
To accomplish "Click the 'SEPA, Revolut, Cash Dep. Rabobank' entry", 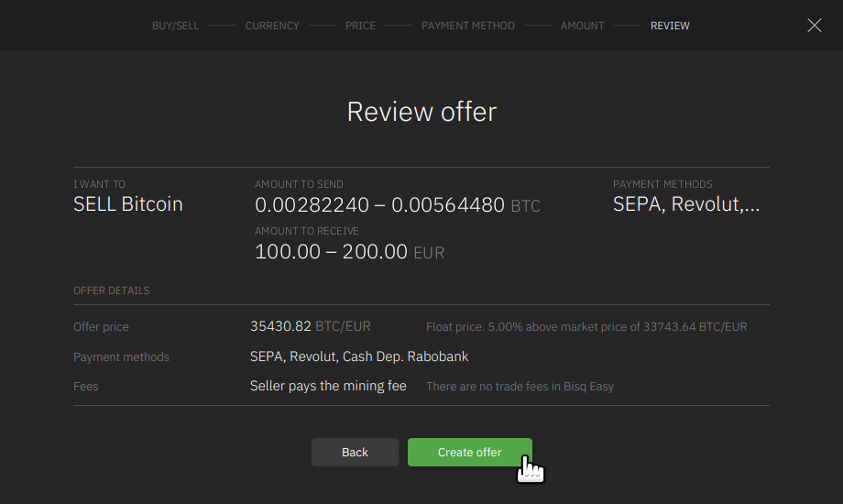I will coord(359,356).
